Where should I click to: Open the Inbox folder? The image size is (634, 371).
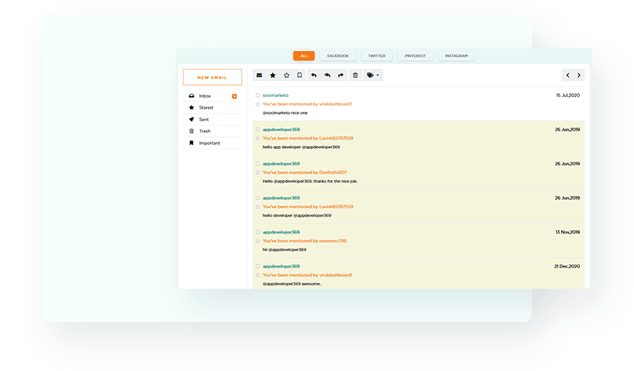(213, 96)
